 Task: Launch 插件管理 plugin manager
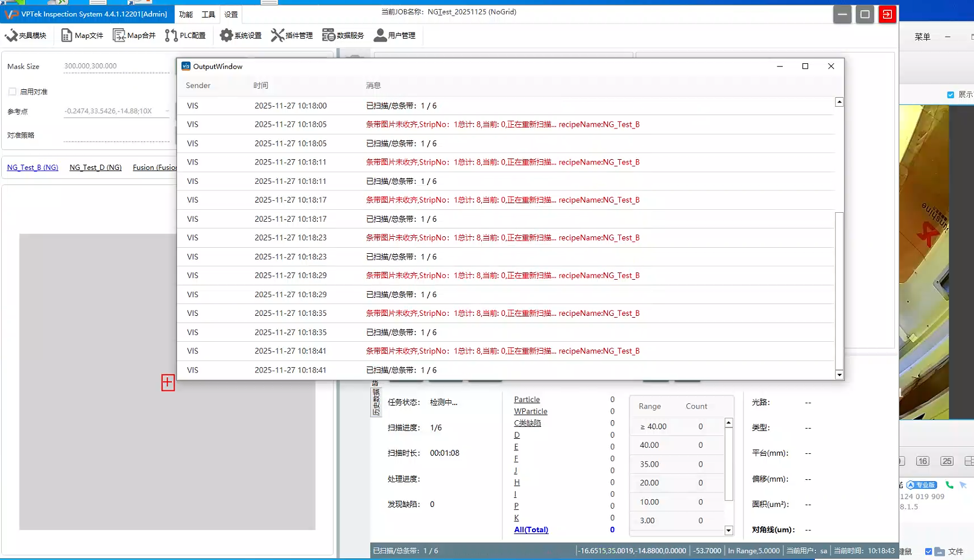292,36
